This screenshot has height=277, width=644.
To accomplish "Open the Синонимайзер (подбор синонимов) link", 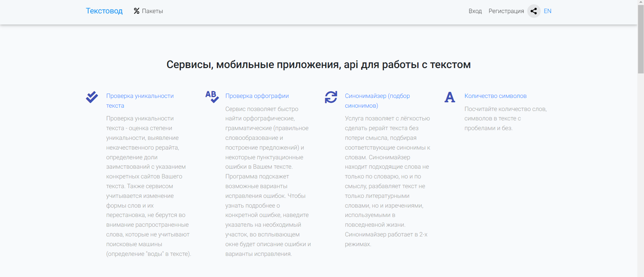I will click(378, 101).
